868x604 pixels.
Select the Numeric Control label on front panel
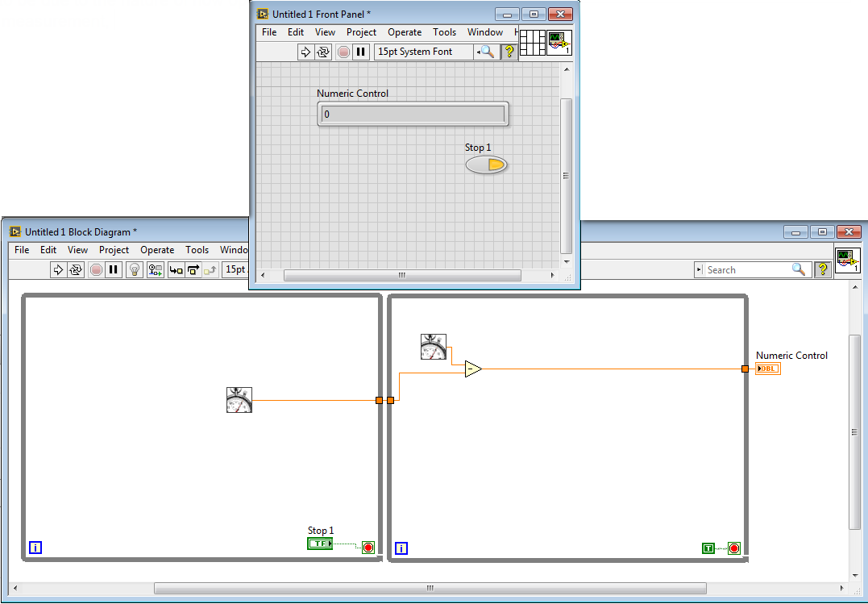click(353, 93)
